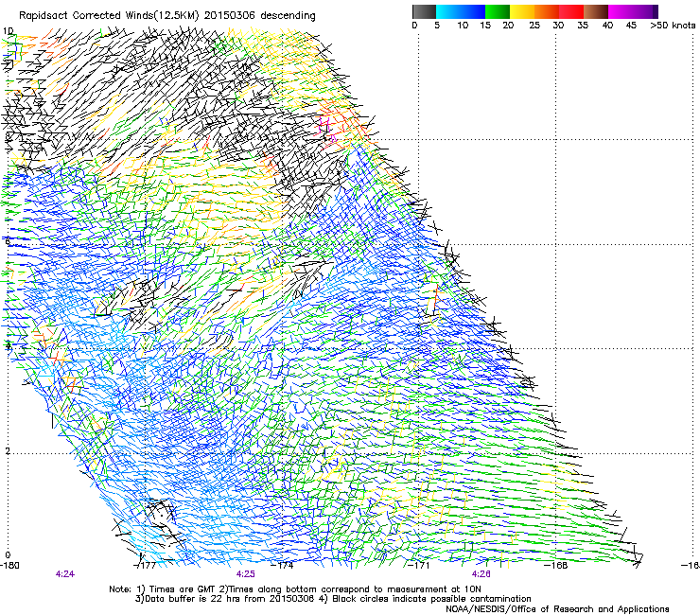Click the '35' legend scale label
The image size is (700, 615).
point(582,26)
